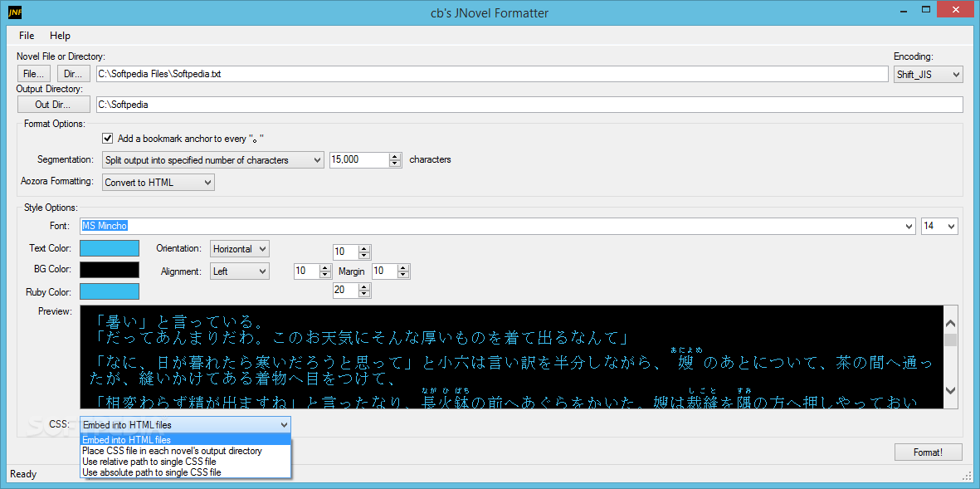The image size is (980, 489).
Task: Decrease the top margin value
Action: coord(365,256)
